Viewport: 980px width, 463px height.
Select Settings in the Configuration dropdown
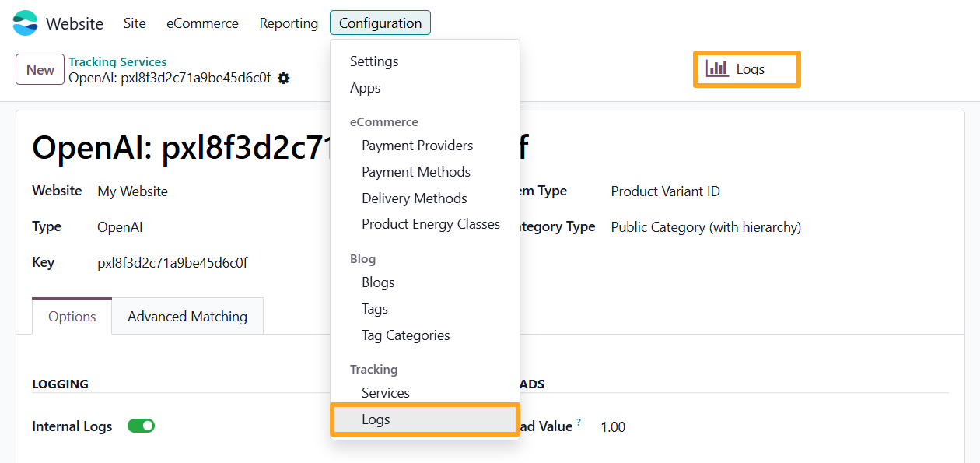[x=425, y=61]
